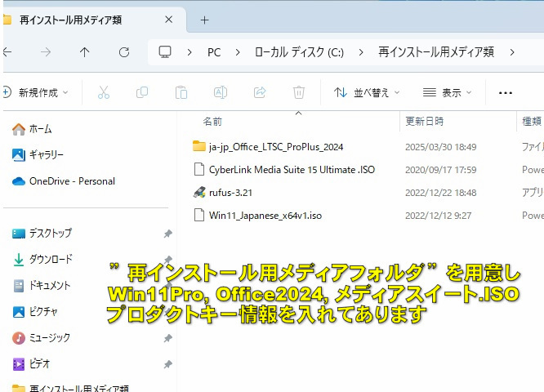This screenshot has width=544, height=392.
Task: Sort by the 更新日時 column header
Action: coord(424,122)
